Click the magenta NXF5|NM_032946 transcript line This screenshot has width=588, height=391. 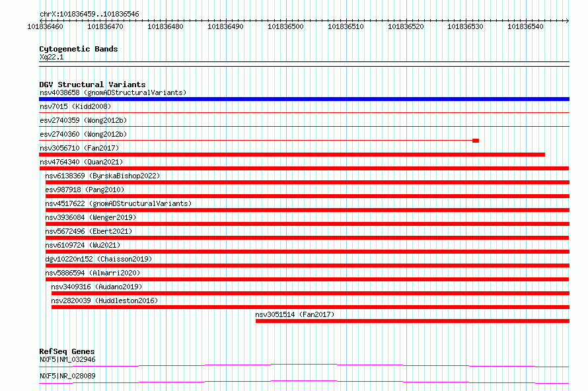304,365
